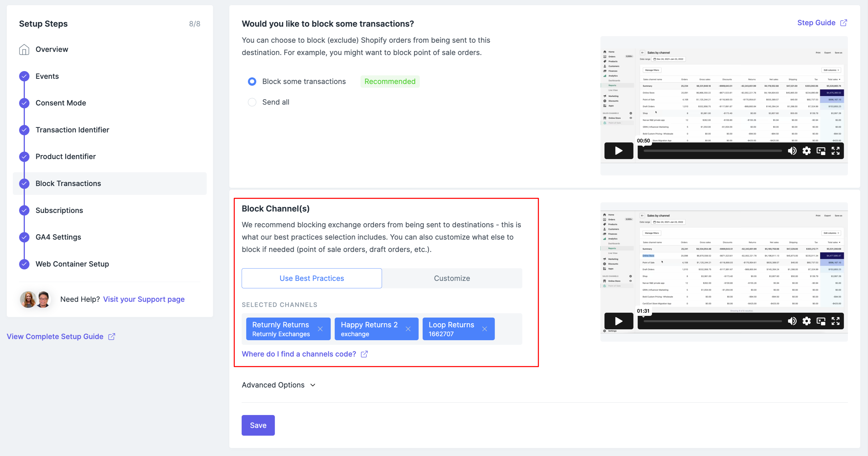Go to the GA4 Settings step
The width and height of the screenshot is (868, 456).
pyautogui.click(x=58, y=237)
